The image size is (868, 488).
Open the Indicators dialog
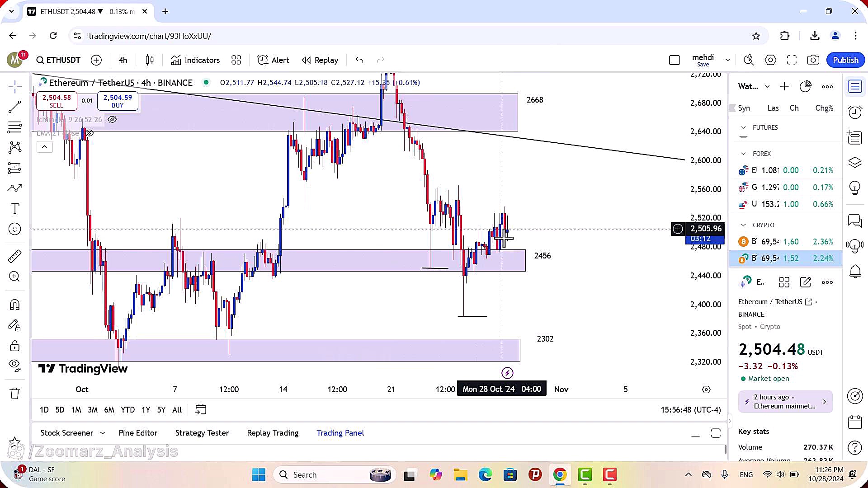click(x=195, y=60)
